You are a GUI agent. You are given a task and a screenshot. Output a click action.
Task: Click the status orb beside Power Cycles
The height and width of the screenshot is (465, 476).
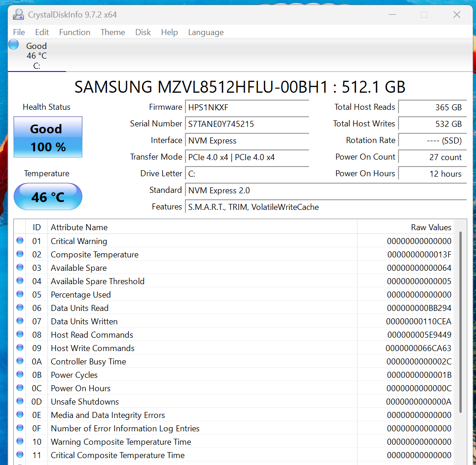pos(20,375)
